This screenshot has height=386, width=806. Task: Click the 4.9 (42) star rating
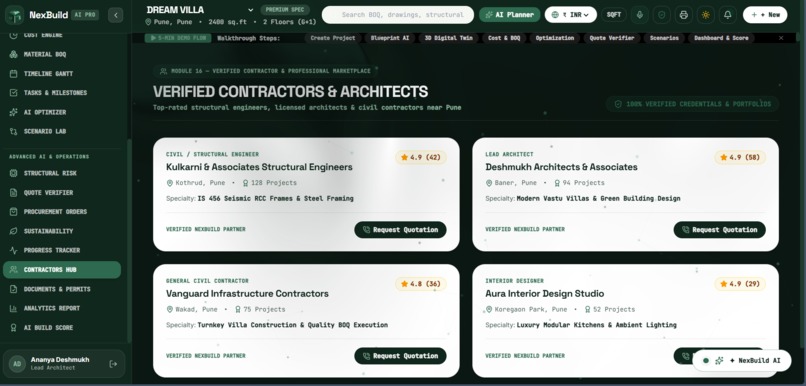tap(421, 157)
